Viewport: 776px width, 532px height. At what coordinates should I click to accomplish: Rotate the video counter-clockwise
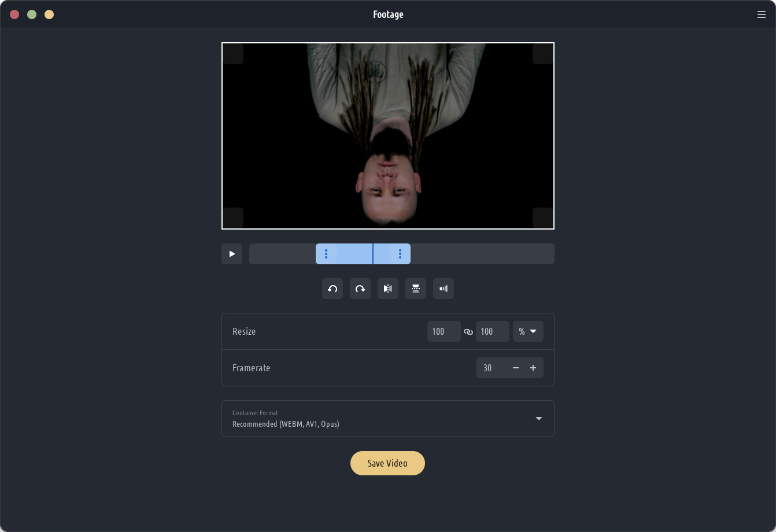coord(332,289)
